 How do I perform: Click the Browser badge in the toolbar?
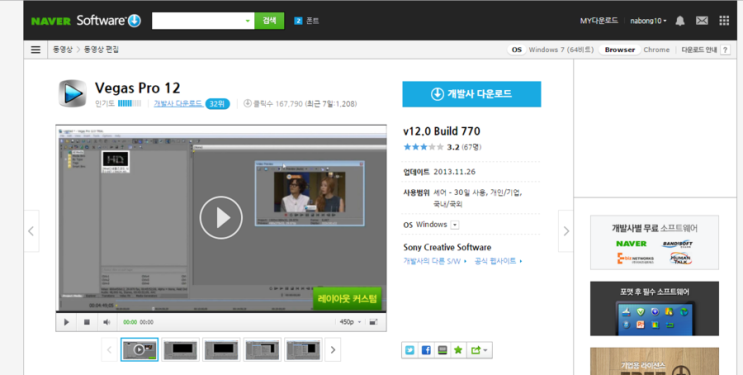[x=619, y=50]
